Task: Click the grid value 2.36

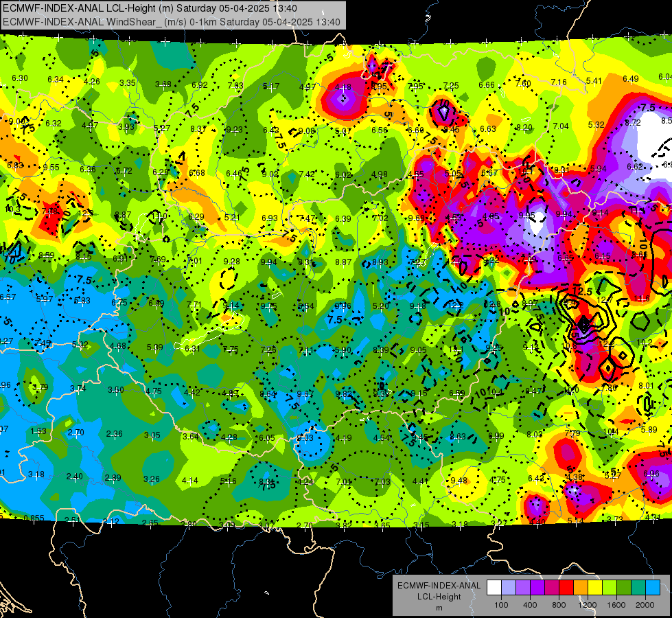Action: [x=115, y=434]
